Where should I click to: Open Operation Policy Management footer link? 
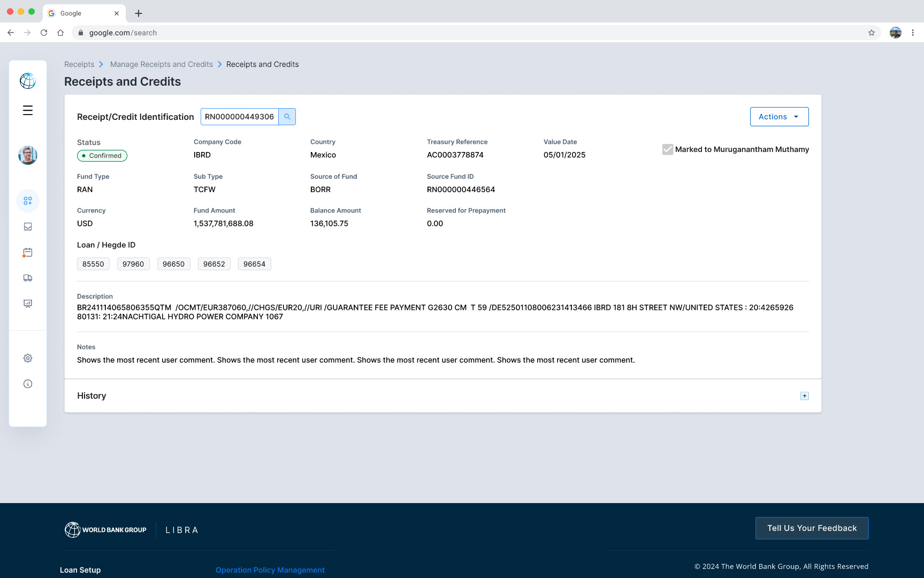(270, 570)
